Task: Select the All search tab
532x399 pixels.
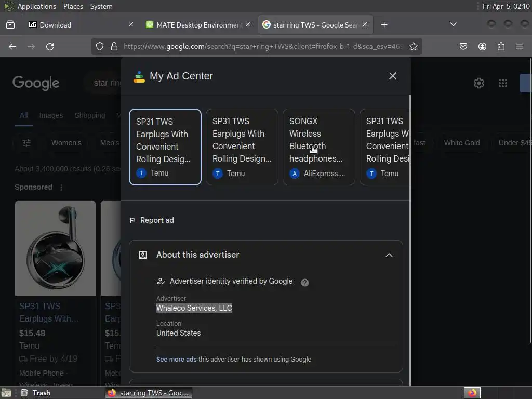Action: [x=23, y=115]
